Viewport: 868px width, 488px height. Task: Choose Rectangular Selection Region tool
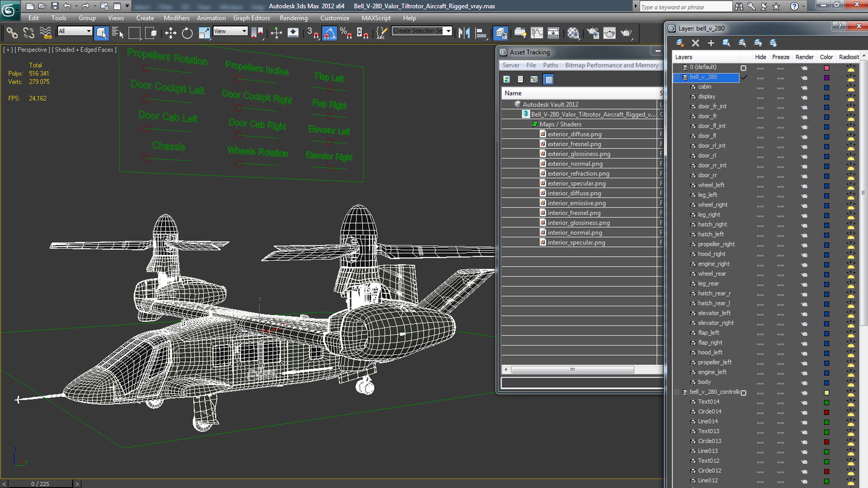pos(134,33)
